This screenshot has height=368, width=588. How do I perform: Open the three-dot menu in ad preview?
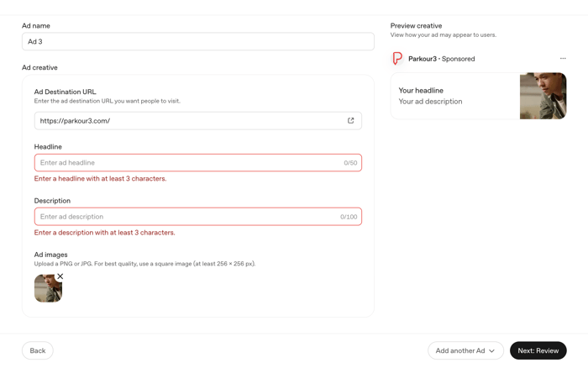[x=563, y=59]
